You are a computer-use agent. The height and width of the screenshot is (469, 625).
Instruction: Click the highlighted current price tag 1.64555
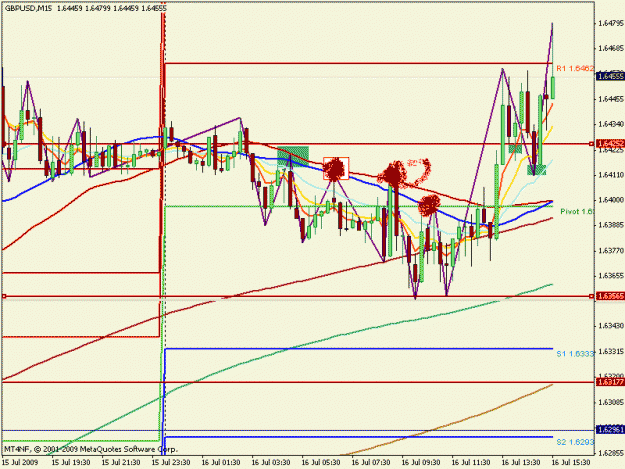(x=610, y=76)
